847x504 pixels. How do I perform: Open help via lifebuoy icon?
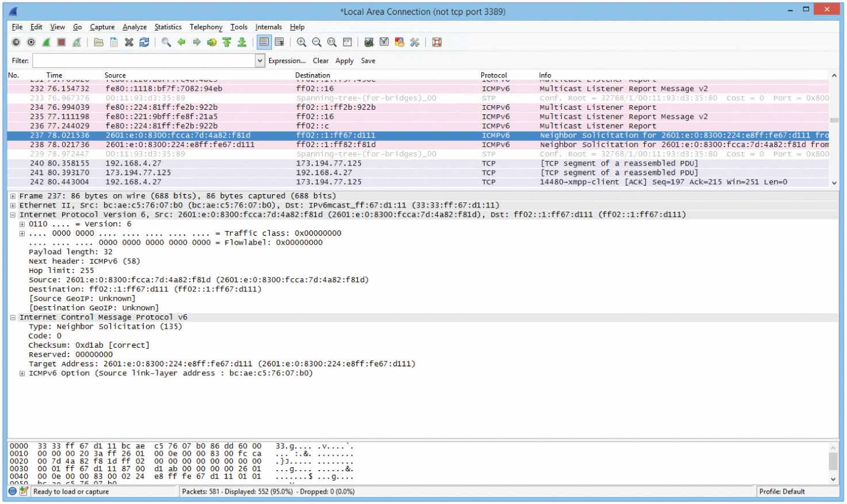(x=437, y=42)
